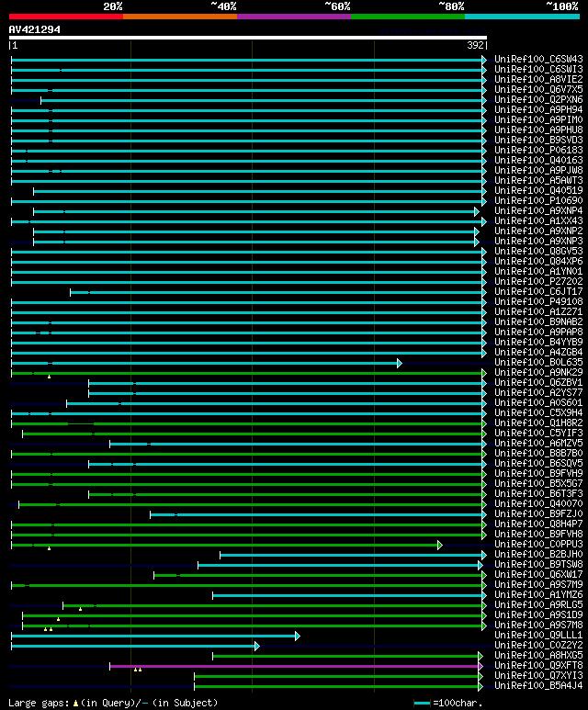Open hit UniRef100_A1XX43
This screenshot has width=588, height=710.
click(x=538, y=221)
